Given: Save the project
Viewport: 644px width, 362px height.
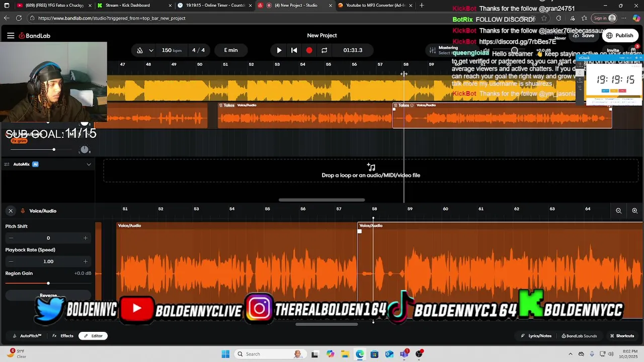Looking at the screenshot, I should coord(584,36).
